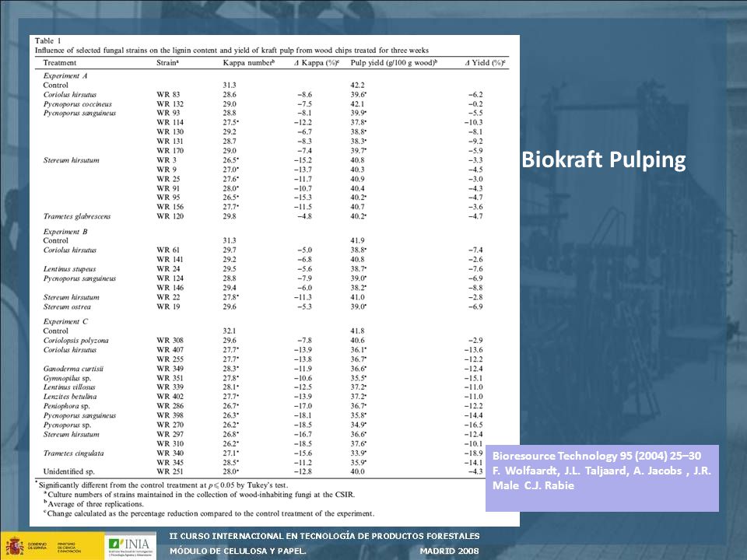Click Experiment C control kappa value '32.1'
The width and height of the screenshot is (747, 560).
click(229, 331)
